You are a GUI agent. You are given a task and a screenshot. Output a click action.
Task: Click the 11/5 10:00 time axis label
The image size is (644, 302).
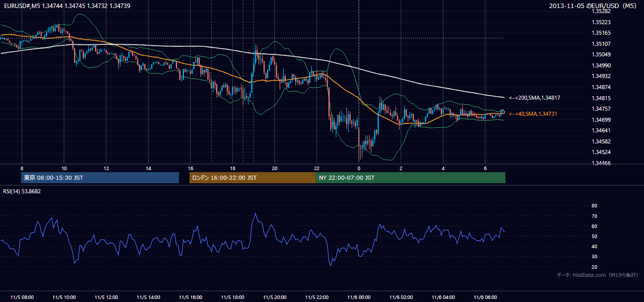pyautogui.click(x=64, y=297)
